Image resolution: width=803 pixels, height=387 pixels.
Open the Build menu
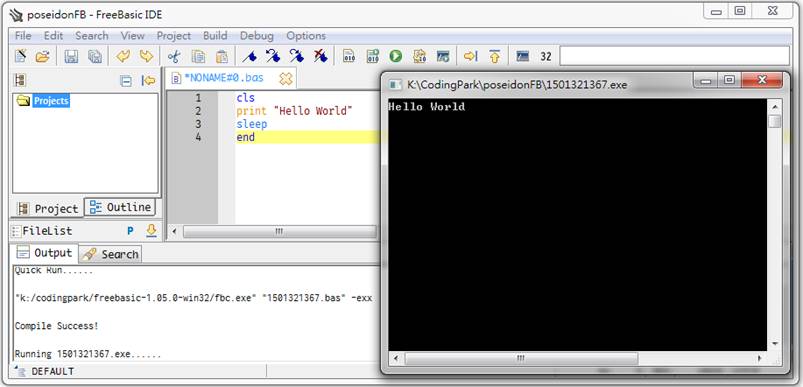(215, 36)
